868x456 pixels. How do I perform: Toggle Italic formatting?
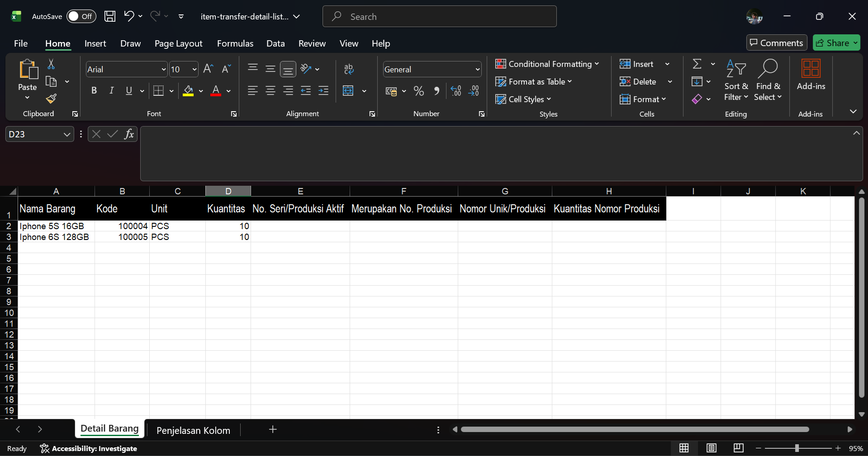coord(111,91)
